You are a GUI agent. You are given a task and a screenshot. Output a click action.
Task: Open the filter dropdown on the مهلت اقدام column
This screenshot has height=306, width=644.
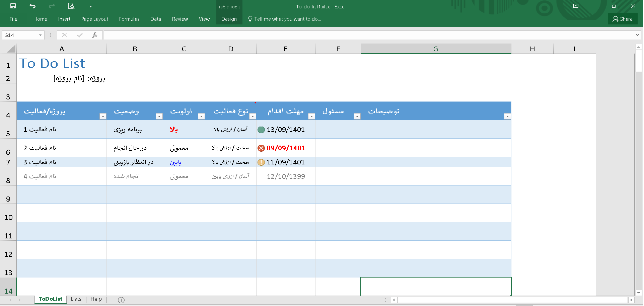311,116
